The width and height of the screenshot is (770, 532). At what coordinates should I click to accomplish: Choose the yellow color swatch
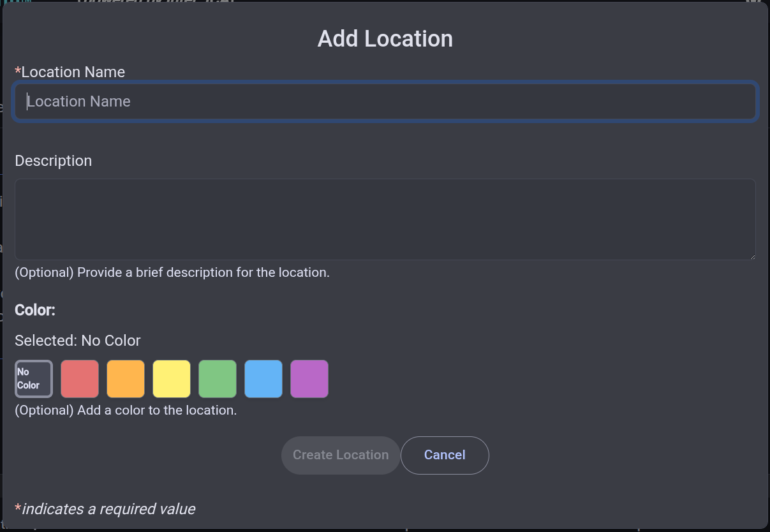172,379
